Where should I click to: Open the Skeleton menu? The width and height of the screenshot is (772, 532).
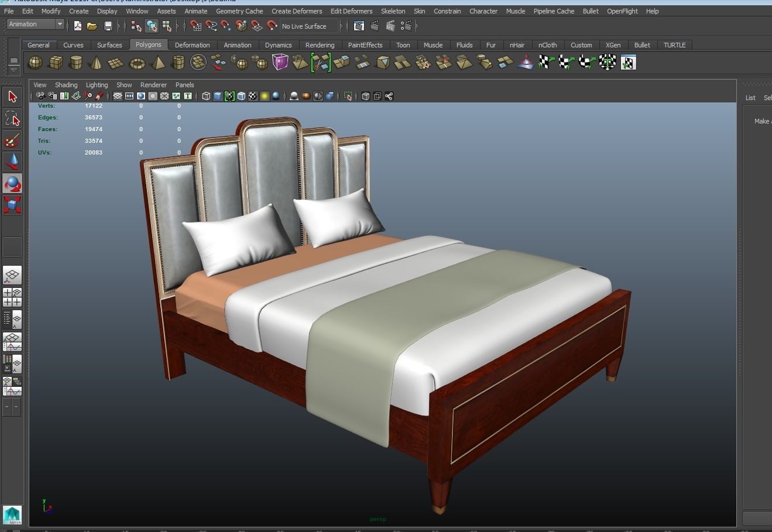pos(393,11)
